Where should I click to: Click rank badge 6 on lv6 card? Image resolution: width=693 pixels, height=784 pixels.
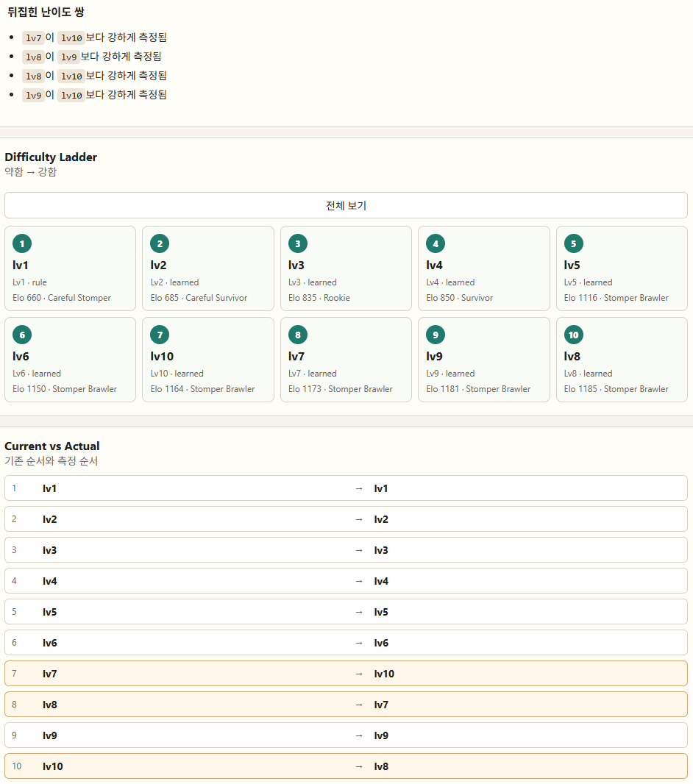tap(22, 335)
